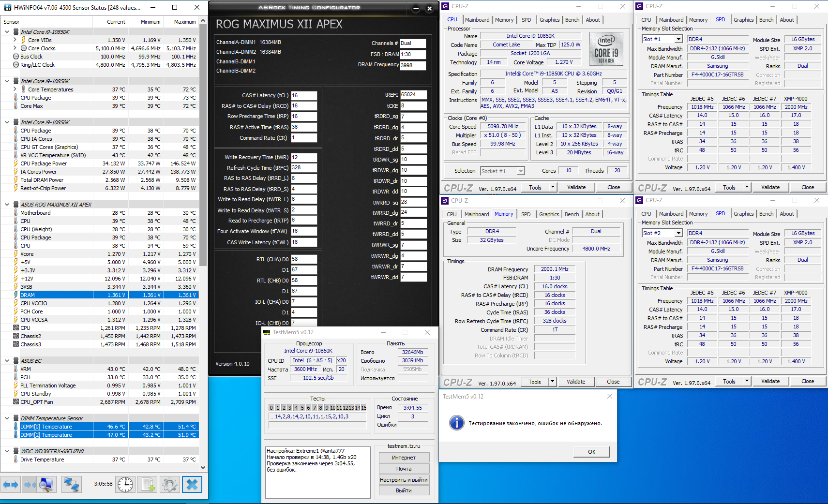Open Bench tab in CPU-Z Memory timings window
This screenshot has height=504, width=828.
pyautogui.click(x=572, y=214)
